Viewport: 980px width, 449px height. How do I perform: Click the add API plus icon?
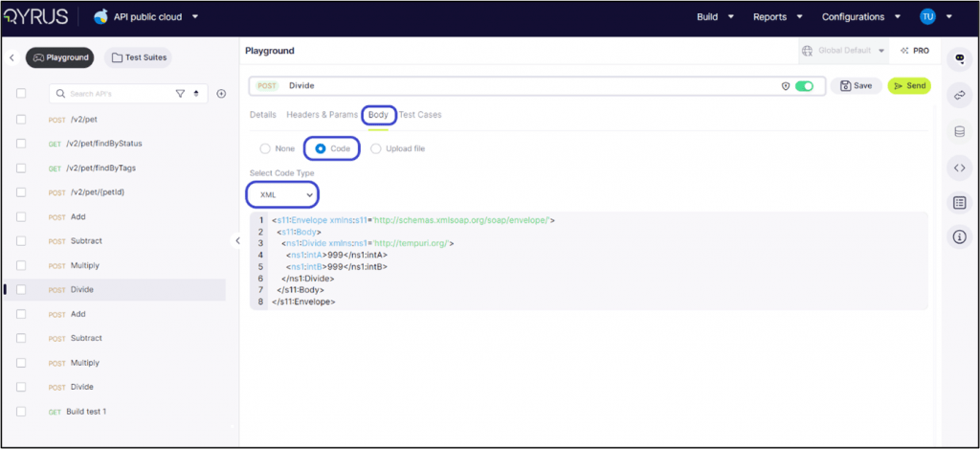221,94
